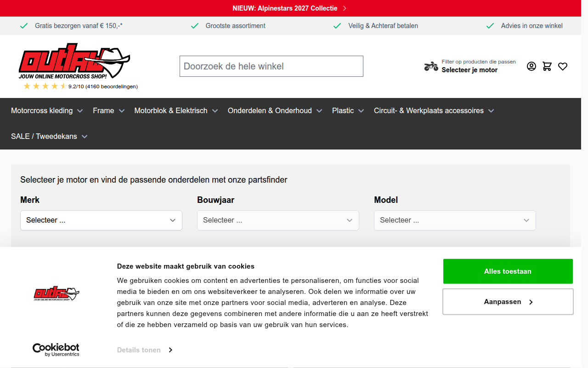Click the Alles toestaan button

[508, 271]
